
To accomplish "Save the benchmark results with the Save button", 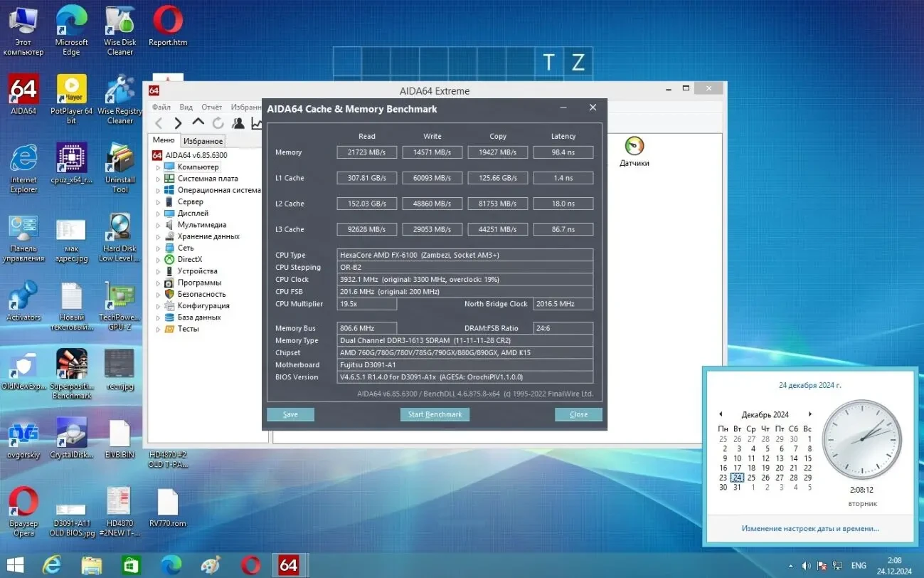I will tap(290, 414).
